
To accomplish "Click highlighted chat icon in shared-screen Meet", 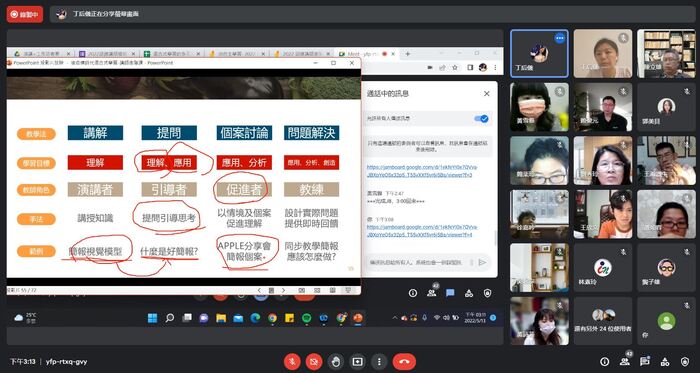I will 450,293.
